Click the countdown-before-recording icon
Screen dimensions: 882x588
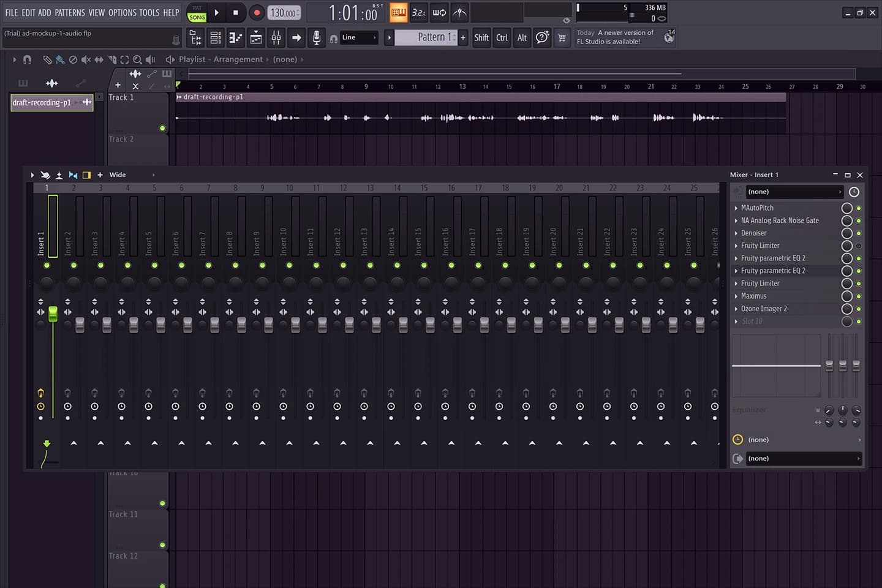point(419,12)
